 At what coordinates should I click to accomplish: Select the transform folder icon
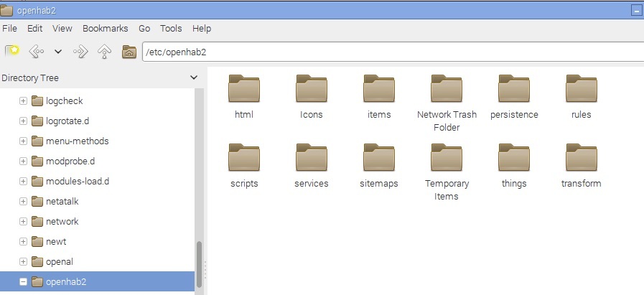tap(581, 157)
